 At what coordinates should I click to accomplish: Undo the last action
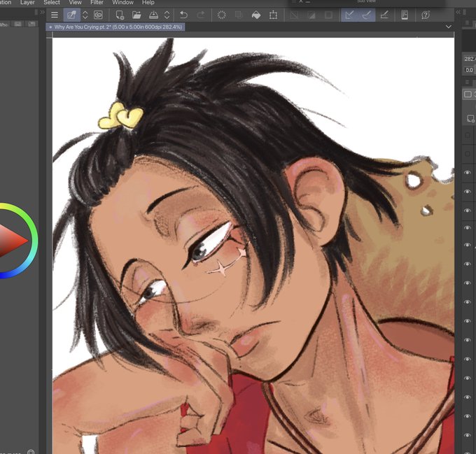tap(183, 15)
